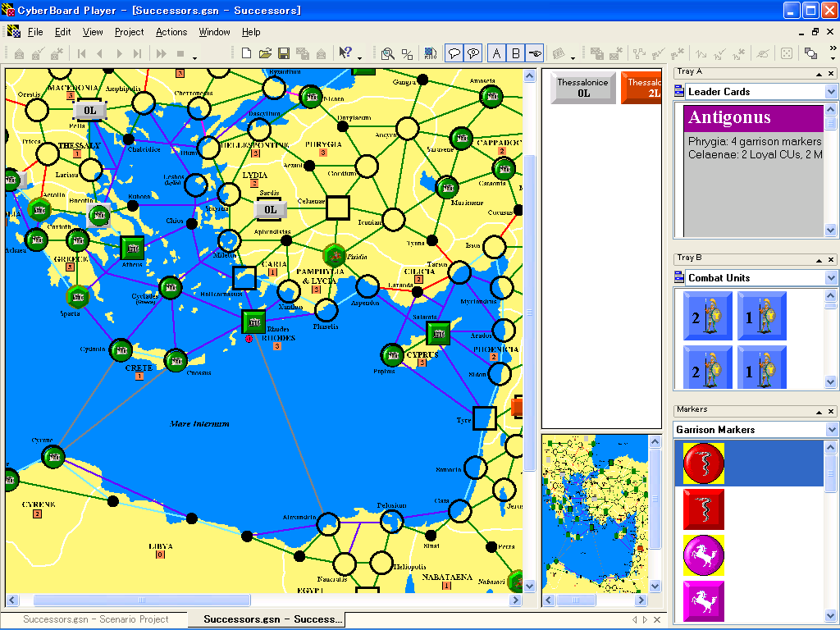Viewport: 840px width, 630px height.
Task: Click the map's horizontal scrollbar thumb
Action: (142, 600)
